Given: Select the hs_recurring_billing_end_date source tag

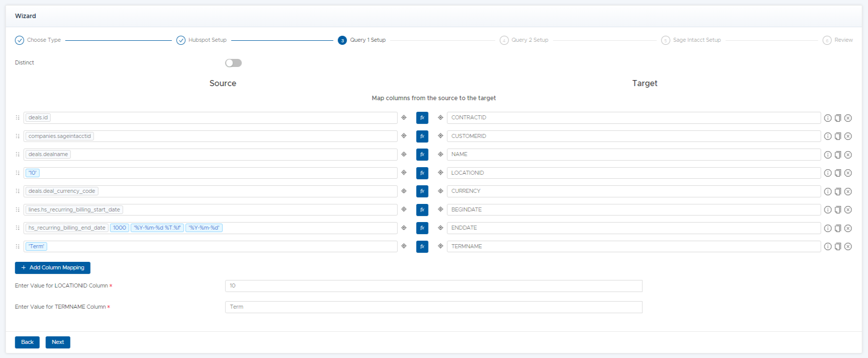Looking at the screenshot, I should (67, 228).
